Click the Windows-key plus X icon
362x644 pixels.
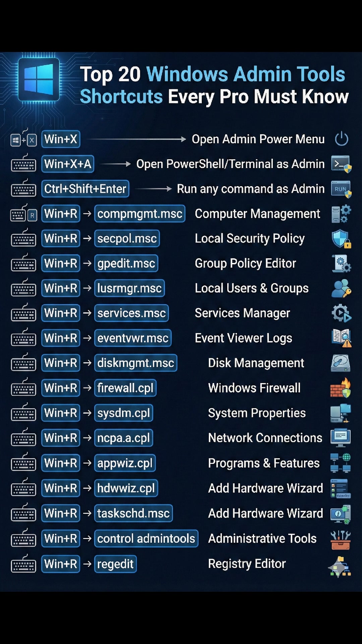click(x=23, y=138)
